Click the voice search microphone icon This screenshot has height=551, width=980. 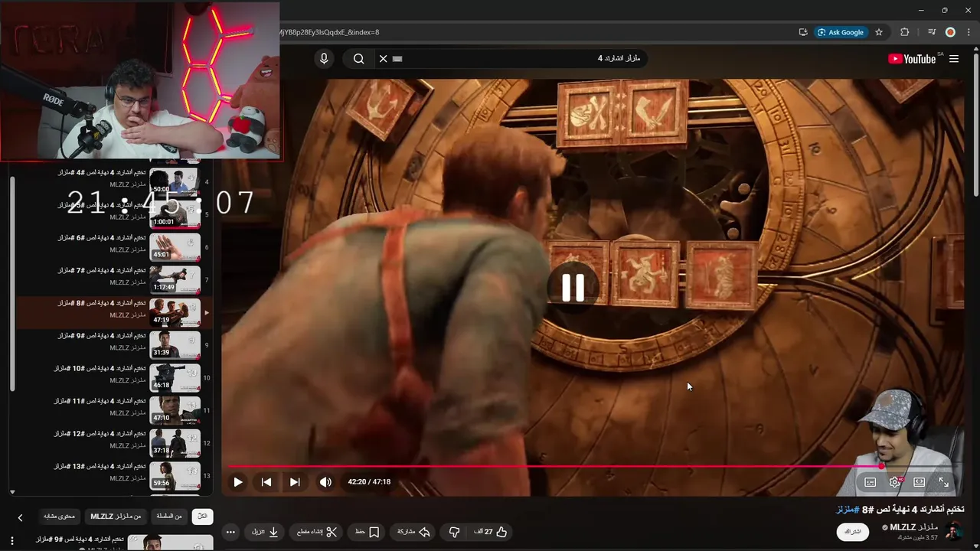pyautogui.click(x=324, y=59)
